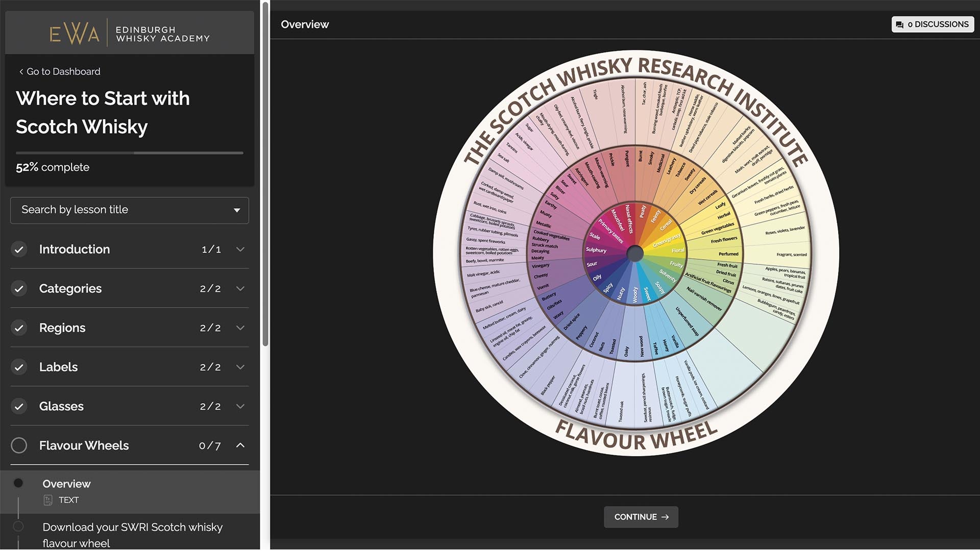Click the text document icon under Overview
This screenshot has height=551, width=980.
[x=48, y=500]
